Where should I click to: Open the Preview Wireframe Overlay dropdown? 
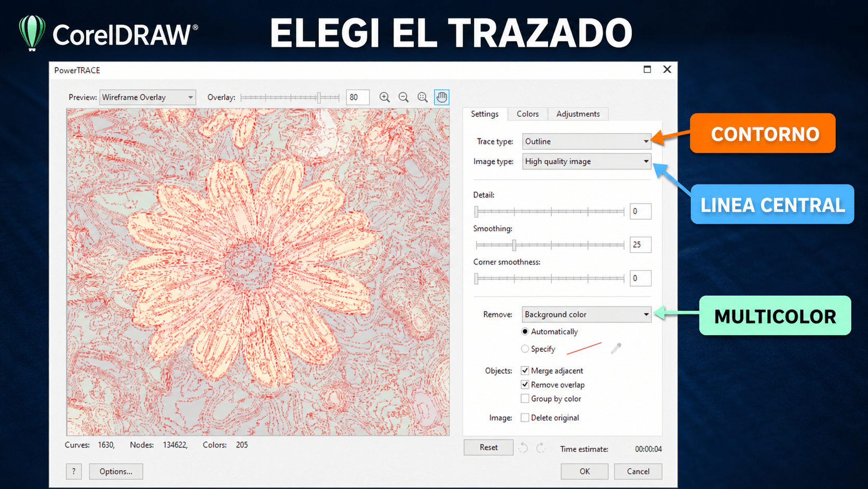(x=147, y=97)
